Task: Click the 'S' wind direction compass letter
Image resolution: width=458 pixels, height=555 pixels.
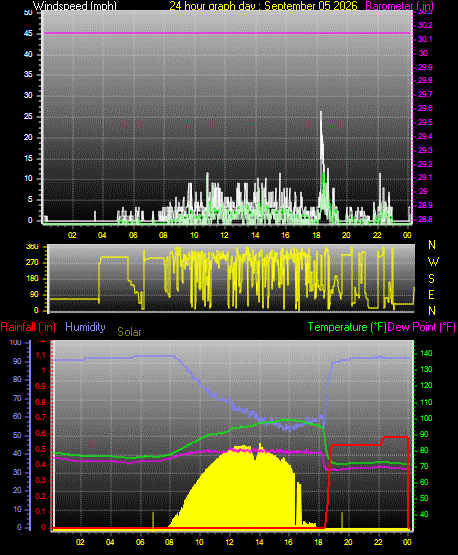Action: pos(431,279)
